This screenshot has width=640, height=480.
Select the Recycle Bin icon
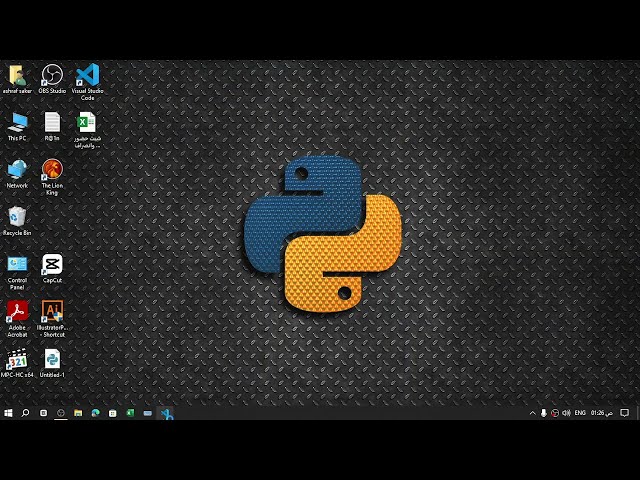[17, 221]
